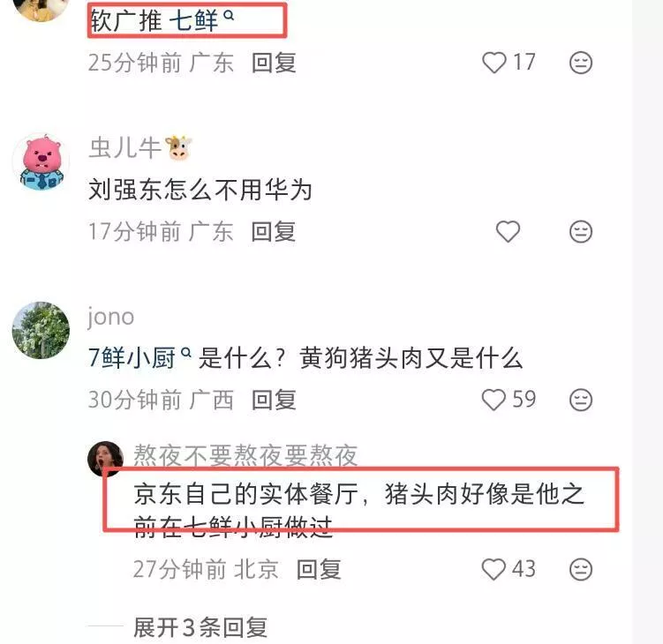Dislike jono's comment via face icon
The width and height of the screenshot is (663, 644).
point(581,401)
